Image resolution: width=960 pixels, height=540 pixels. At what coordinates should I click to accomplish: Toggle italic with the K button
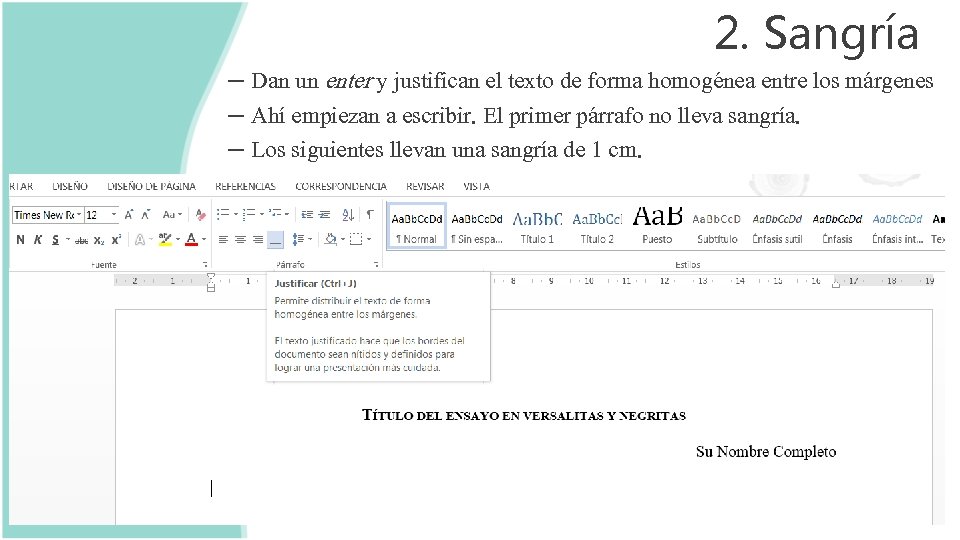point(37,239)
